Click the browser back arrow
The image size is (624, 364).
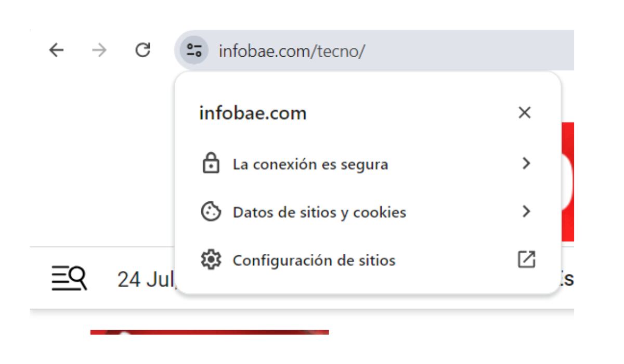(56, 50)
